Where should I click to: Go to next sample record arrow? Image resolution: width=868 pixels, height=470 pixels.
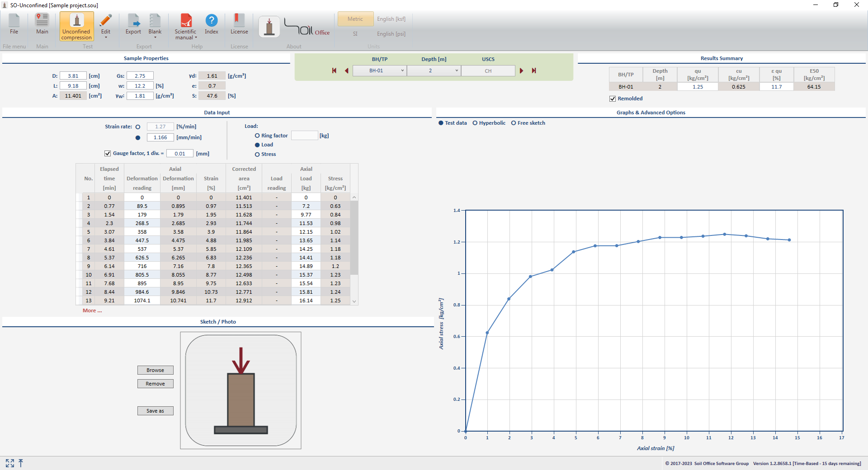click(521, 70)
